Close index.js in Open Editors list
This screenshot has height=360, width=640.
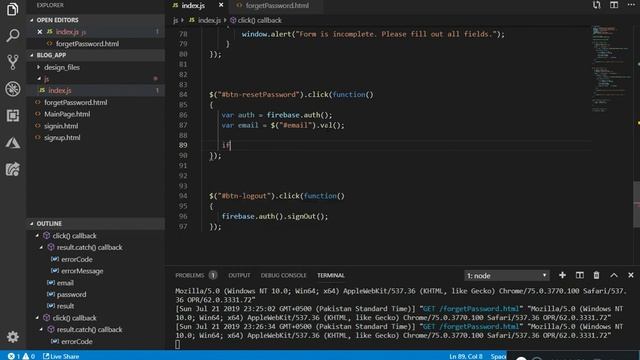[40, 31]
